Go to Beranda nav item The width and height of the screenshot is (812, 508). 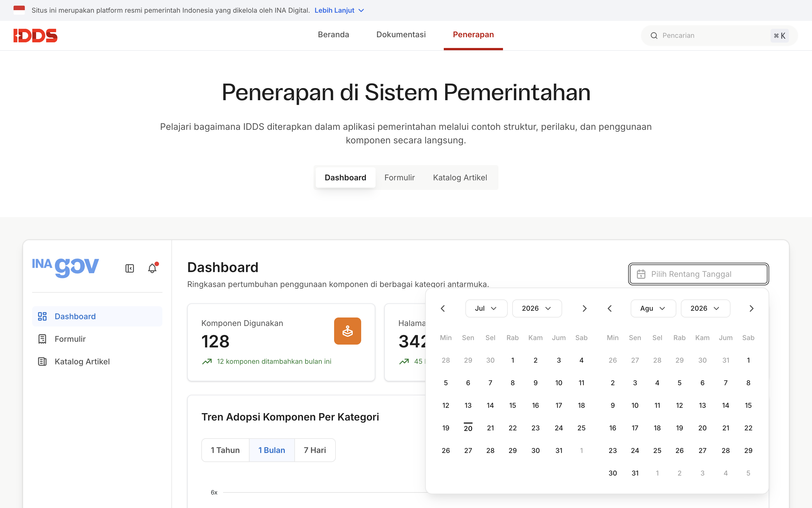(334, 35)
